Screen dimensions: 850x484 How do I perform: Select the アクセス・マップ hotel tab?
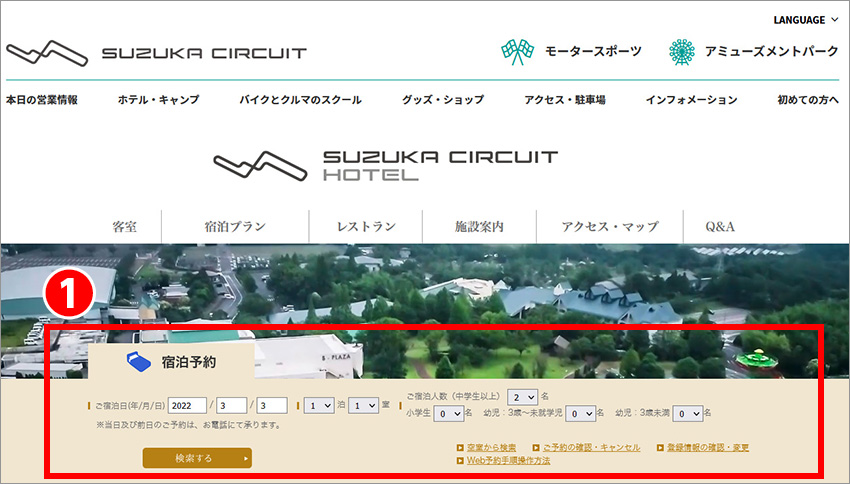pyautogui.click(x=610, y=227)
